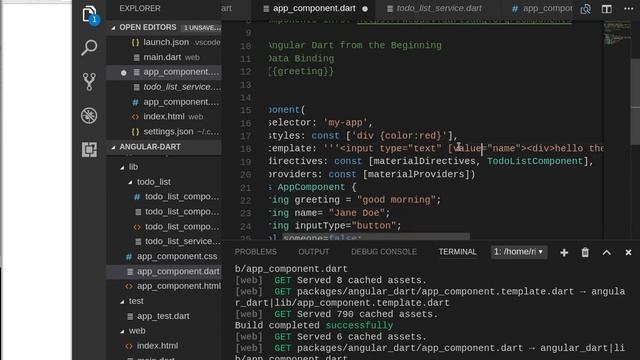Screen dimensions: 640x360
Task: Split the editor with the split icon
Action: (x=607, y=9)
